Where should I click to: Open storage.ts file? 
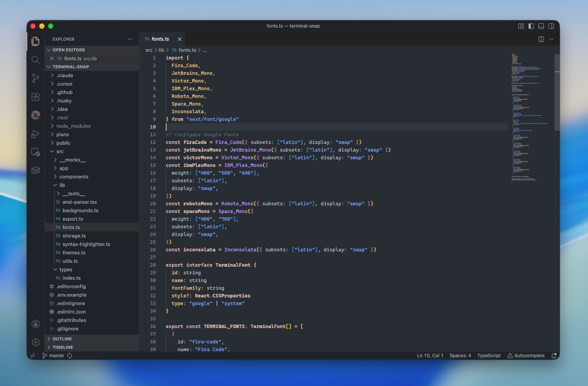pyautogui.click(x=92, y=236)
